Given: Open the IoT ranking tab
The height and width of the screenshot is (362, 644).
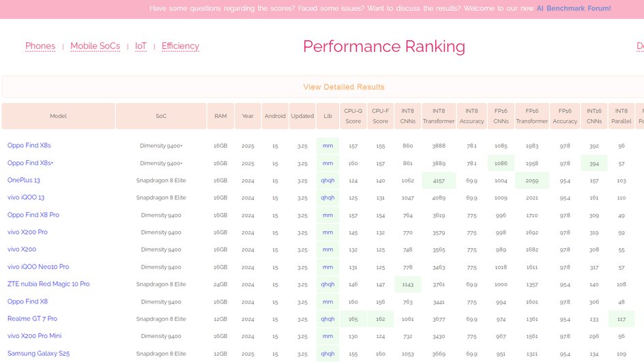Looking at the screenshot, I should pyautogui.click(x=141, y=46).
